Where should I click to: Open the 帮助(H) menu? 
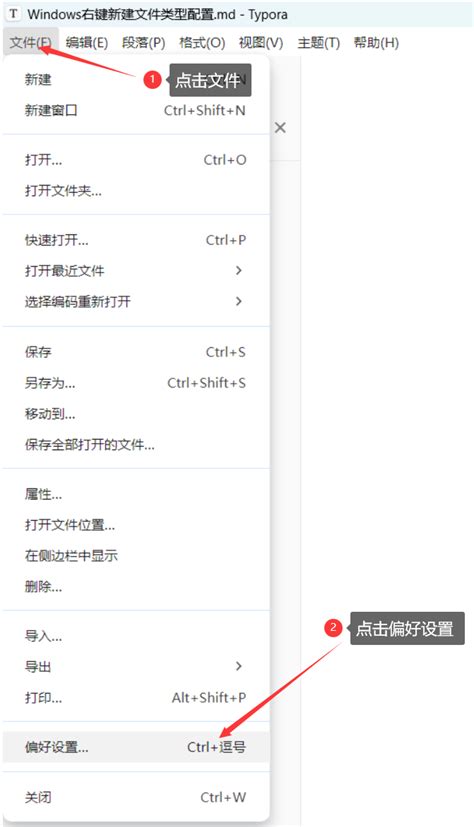[x=376, y=43]
